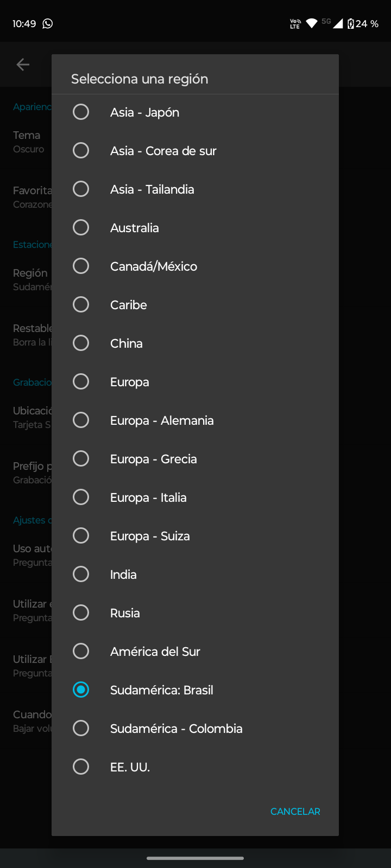Viewport: 391px width, 868px height.
Task: Select the Asia - Japón radio button
Action: [81, 112]
